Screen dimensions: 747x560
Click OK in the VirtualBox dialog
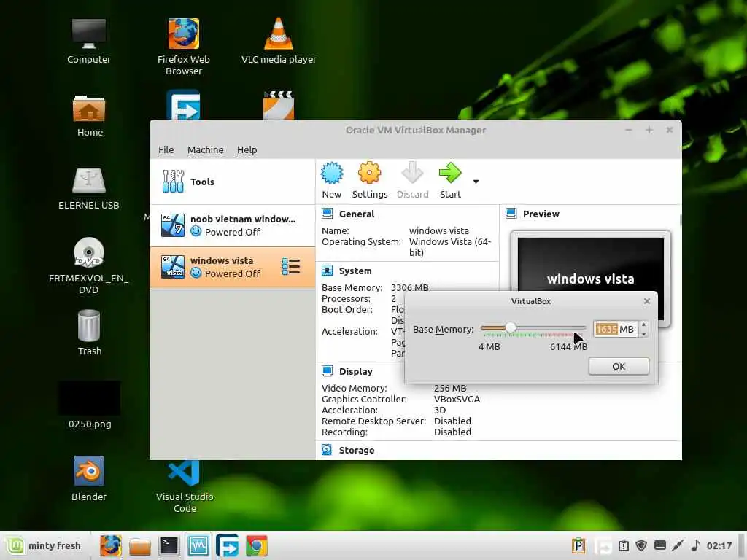coord(619,366)
